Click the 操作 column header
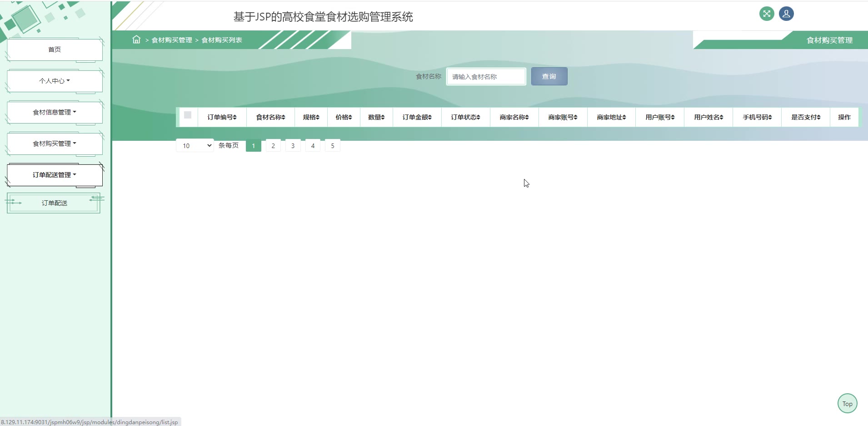Viewport: 868px width, 426px height. (x=844, y=117)
